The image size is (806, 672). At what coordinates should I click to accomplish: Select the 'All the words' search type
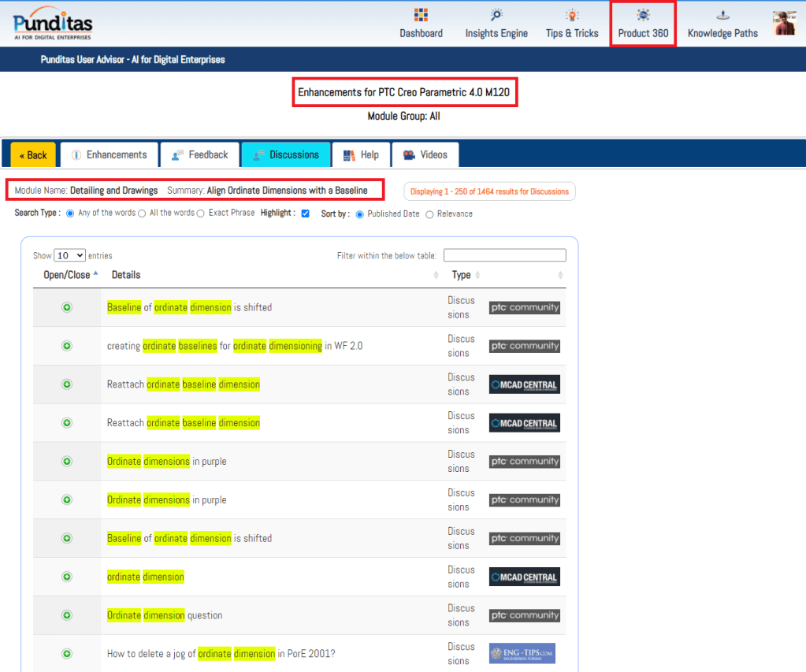pos(142,213)
